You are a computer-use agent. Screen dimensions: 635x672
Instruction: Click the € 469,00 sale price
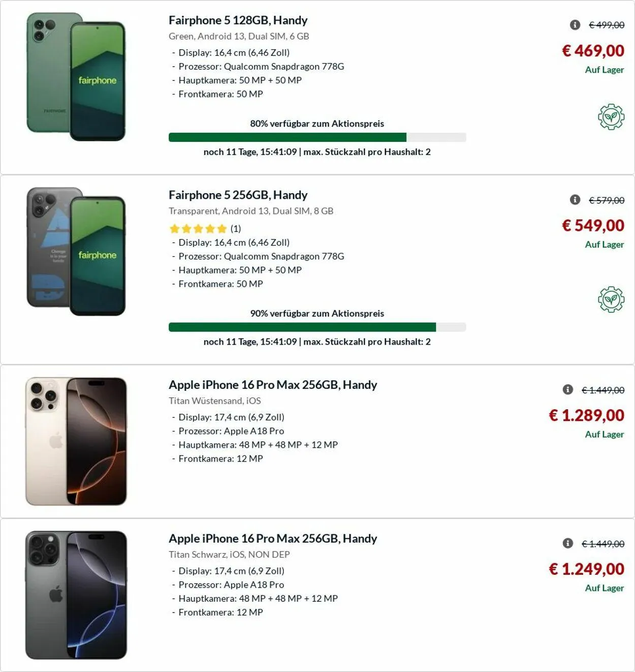pyautogui.click(x=593, y=51)
